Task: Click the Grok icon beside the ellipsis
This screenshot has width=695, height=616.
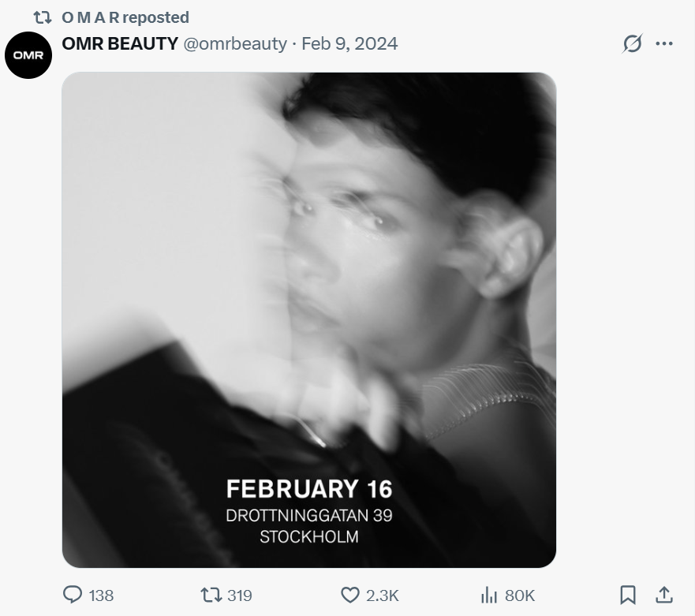Action: (x=632, y=44)
